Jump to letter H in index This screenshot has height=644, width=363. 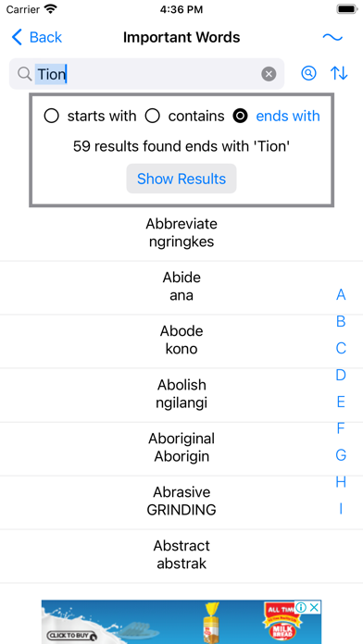341,482
